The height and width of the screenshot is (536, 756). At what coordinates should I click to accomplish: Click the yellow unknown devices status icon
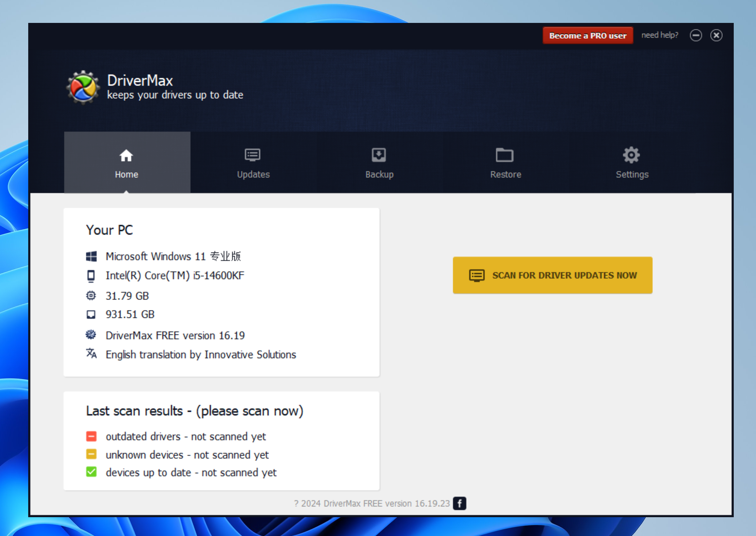[91, 454]
